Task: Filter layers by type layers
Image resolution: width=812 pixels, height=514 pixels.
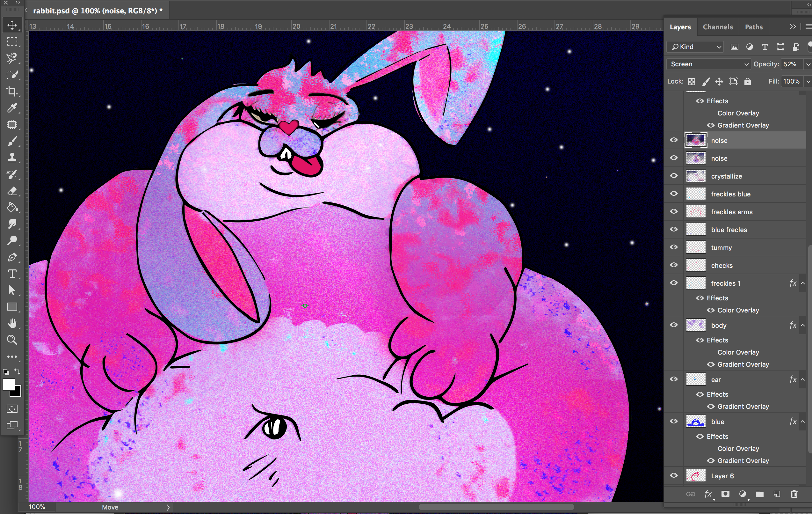Action: click(765, 47)
